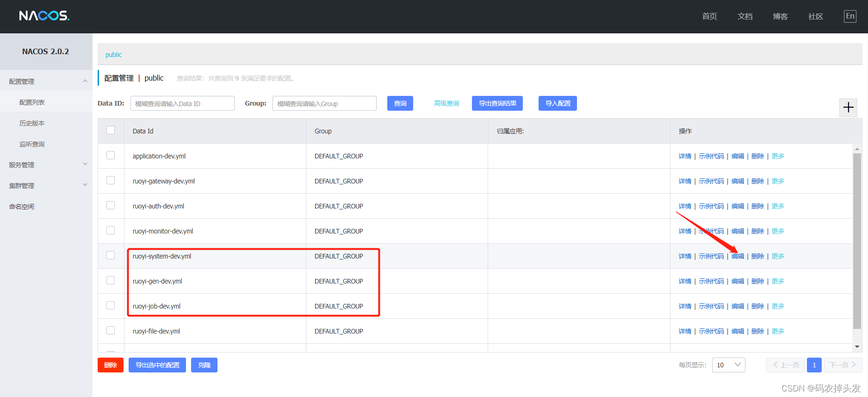Screen dimensions: 868x397
Task: Click 编辑 for ruoyi-job-dev.yml
Action: click(x=738, y=306)
